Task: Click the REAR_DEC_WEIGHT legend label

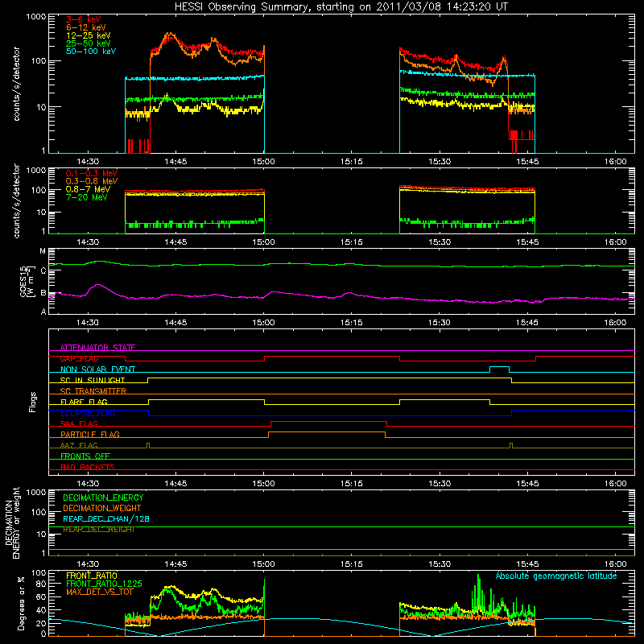Action: coord(99,530)
